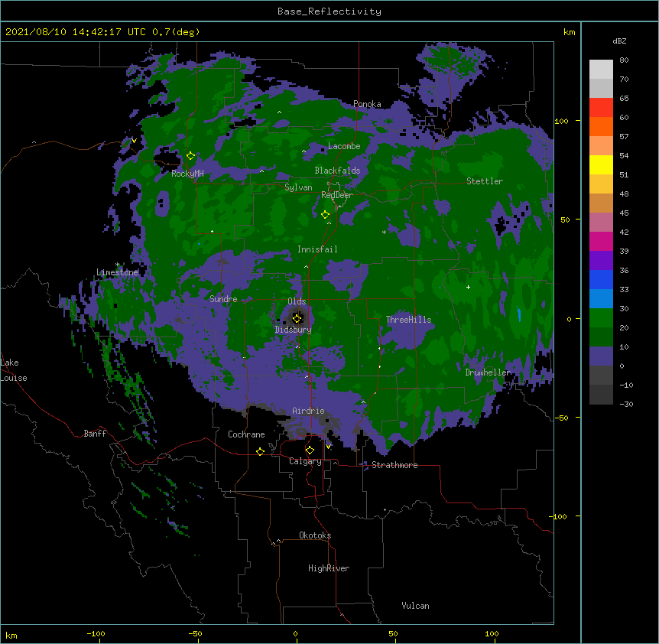Select the purple 36-39 dBZ legend swatch
The width and height of the screenshot is (659, 644).
pos(601,261)
